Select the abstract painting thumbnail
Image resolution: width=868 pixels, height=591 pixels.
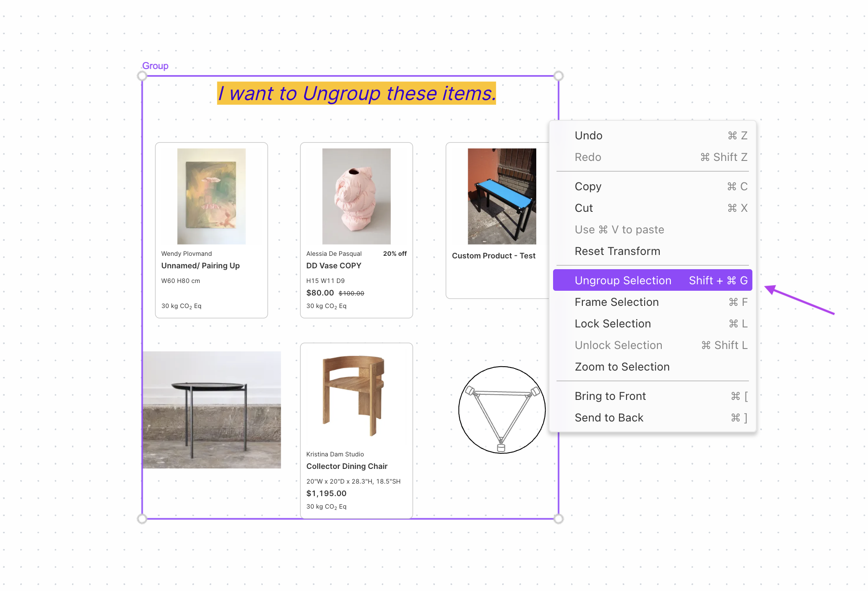211,196
